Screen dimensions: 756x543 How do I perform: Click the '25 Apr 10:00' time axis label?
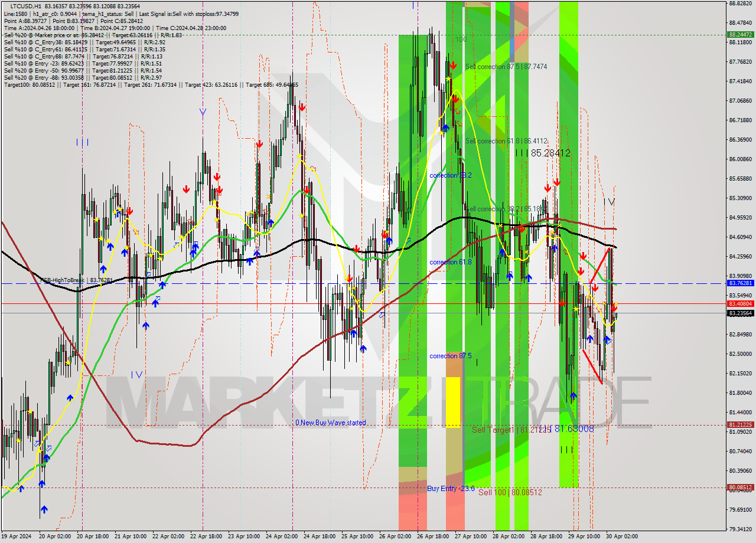coord(357,537)
